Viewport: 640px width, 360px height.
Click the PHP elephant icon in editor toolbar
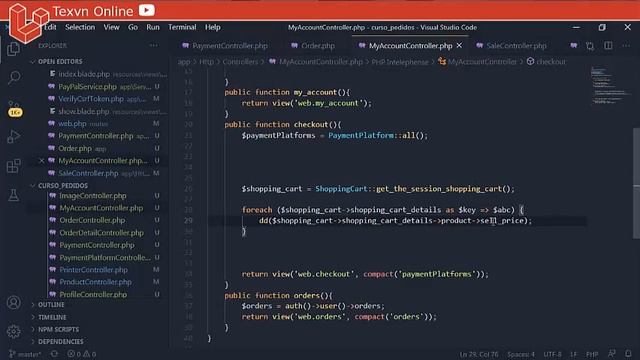pyautogui.click(x=573, y=46)
